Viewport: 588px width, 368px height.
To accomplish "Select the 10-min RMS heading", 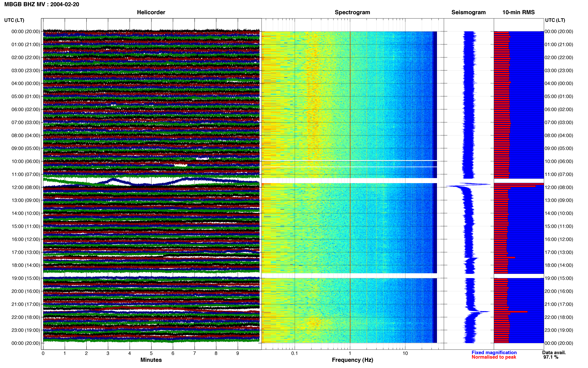I will (518, 12).
